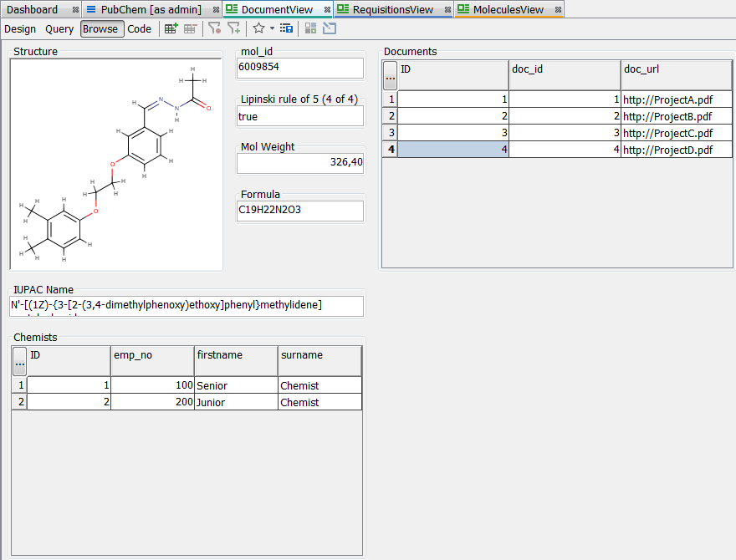The width and height of the screenshot is (736, 560).
Task: Click the star favorites icon
Action: tap(258, 28)
